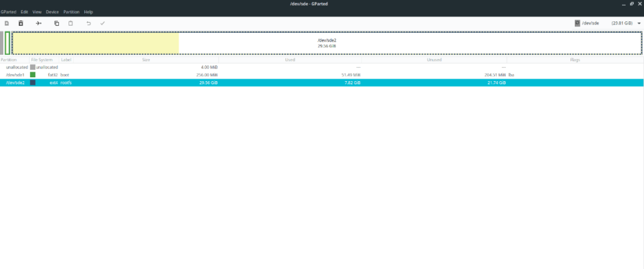
Task: Click the Paste partition clipboard icon
Action: point(70,23)
